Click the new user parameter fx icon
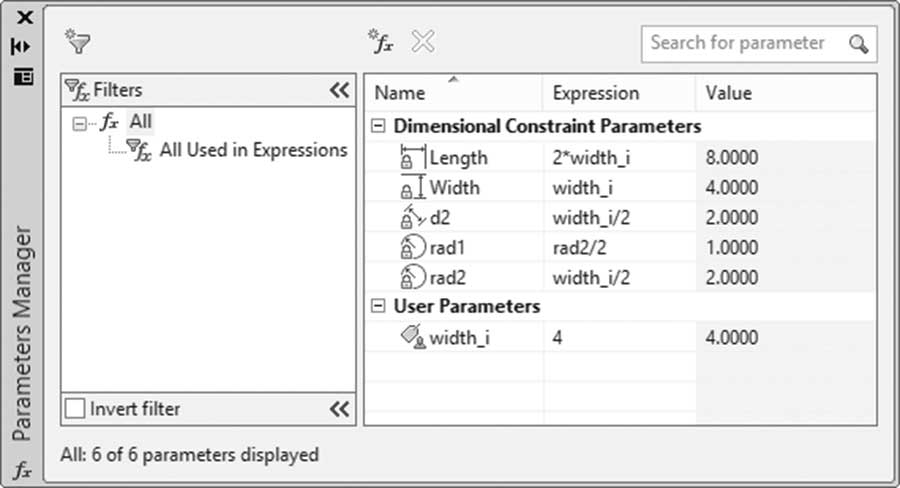 tap(381, 41)
